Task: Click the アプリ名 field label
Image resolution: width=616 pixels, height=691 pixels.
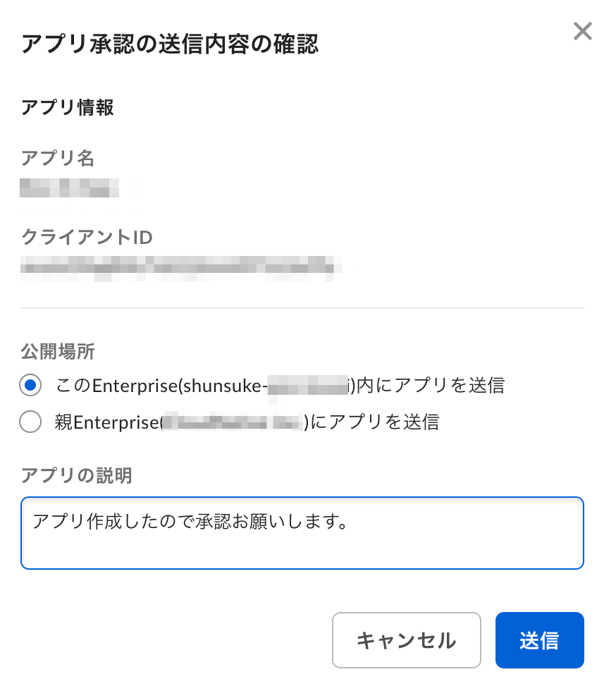Action: (58, 158)
